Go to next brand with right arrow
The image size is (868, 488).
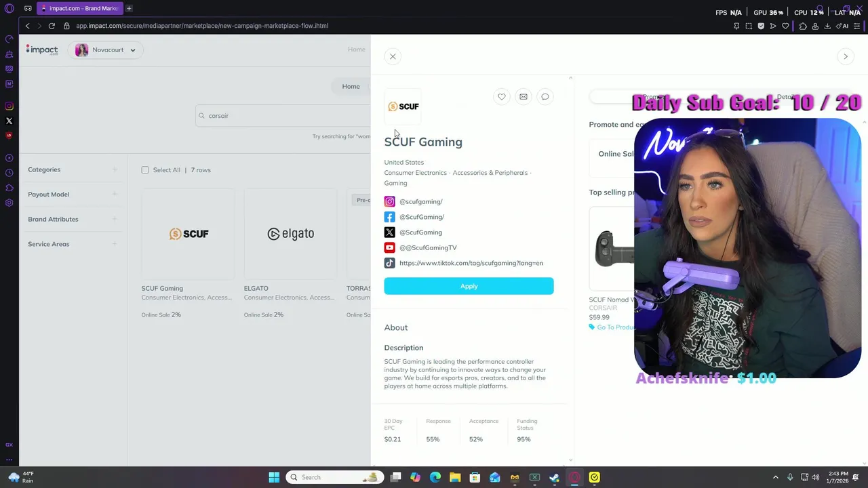846,56
